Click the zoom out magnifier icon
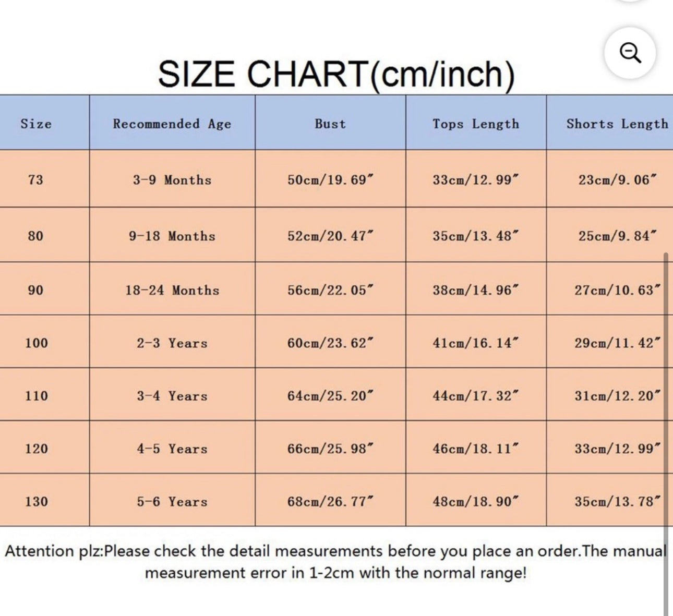 pyautogui.click(x=630, y=53)
